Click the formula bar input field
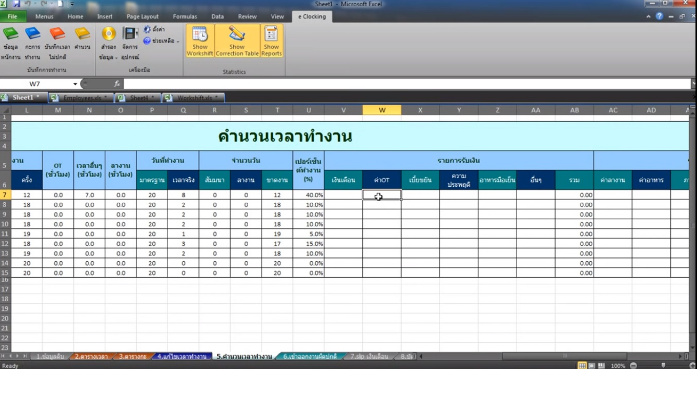 click(x=407, y=84)
